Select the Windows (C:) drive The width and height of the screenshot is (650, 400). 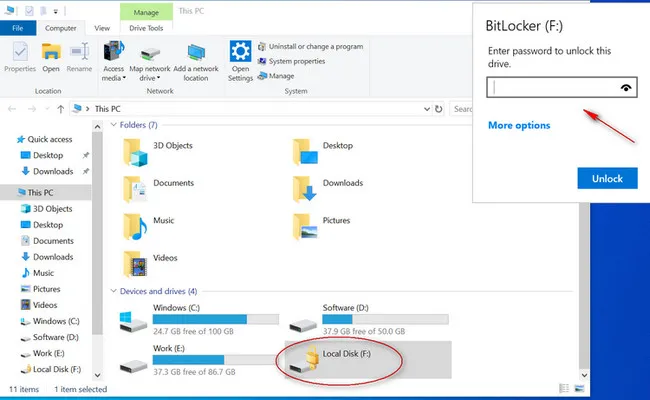pos(199,320)
